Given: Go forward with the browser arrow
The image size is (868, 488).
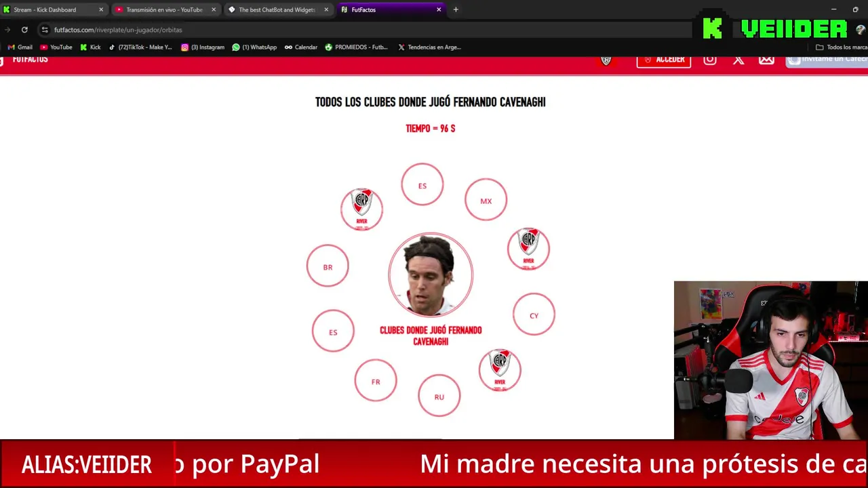Looking at the screenshot, I should (7, 30).
